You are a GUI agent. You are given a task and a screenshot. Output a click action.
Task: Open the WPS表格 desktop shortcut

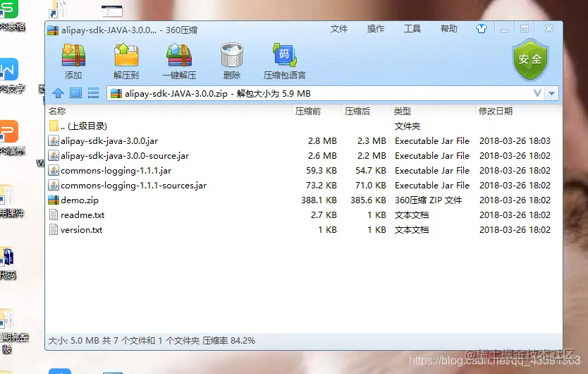(10, 15)
